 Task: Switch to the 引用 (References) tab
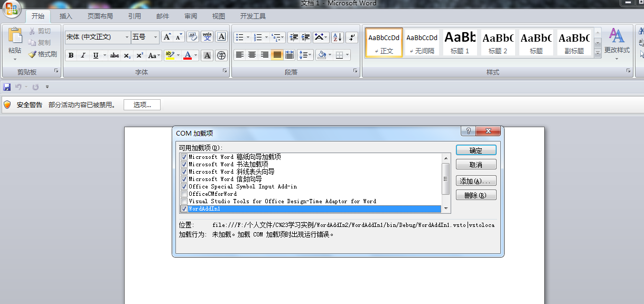click(x=134, y=16)
